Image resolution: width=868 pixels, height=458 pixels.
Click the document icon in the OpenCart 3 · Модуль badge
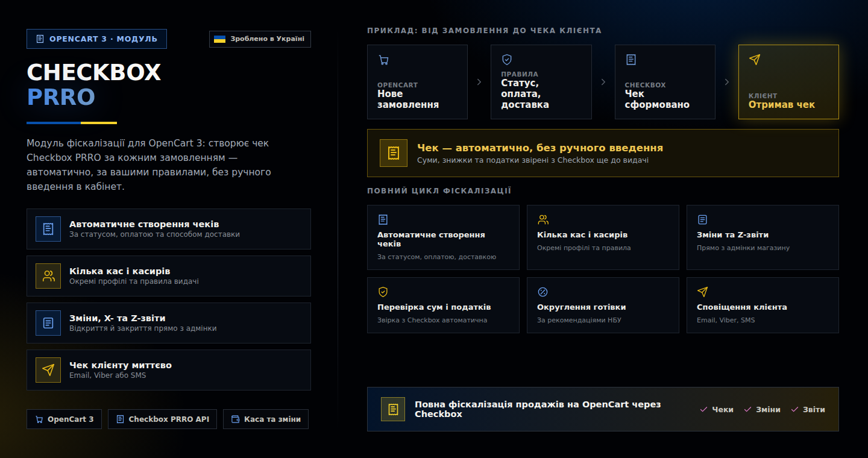[40, 39]
